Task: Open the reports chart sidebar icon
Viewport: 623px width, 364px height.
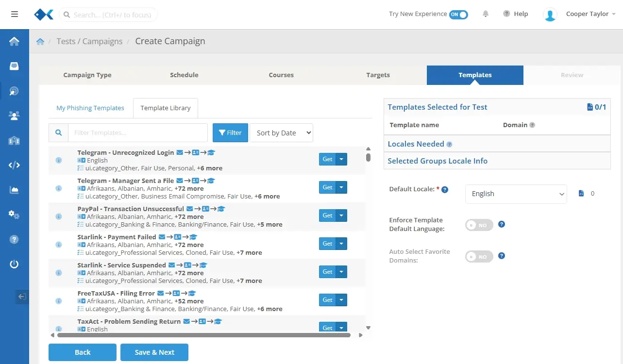Action: click(14, 190)
